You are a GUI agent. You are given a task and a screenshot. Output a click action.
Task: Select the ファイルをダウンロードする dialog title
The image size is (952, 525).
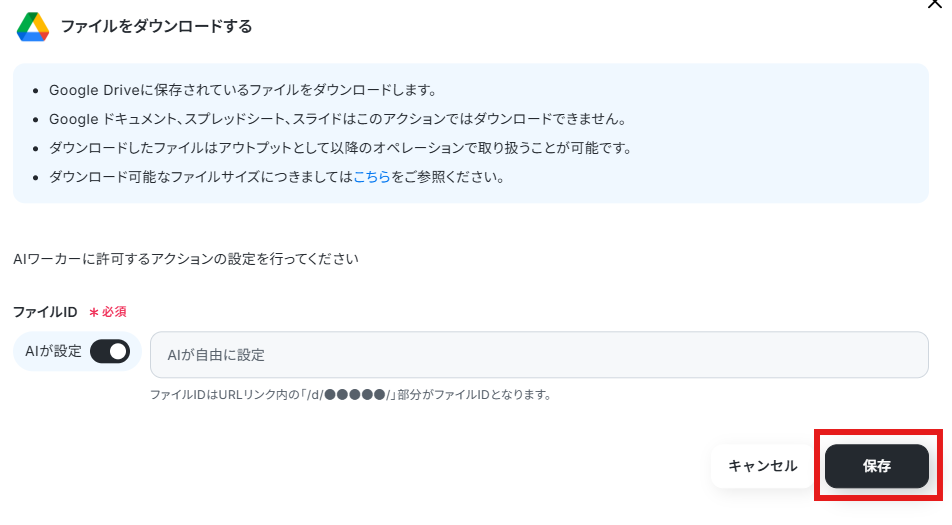(x=156, y=26)
